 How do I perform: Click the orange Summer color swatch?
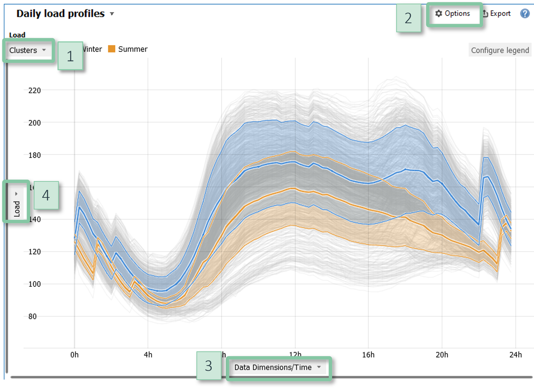111,49
